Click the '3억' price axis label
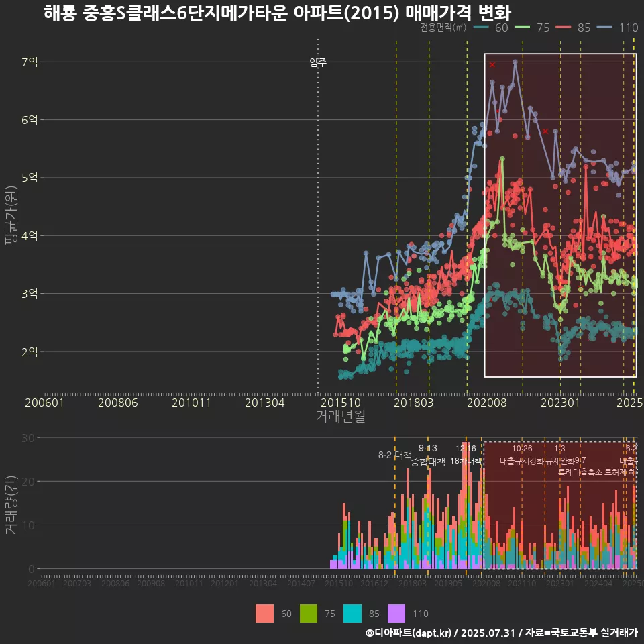This screenshot has height=644, width=644. [30, 294]
